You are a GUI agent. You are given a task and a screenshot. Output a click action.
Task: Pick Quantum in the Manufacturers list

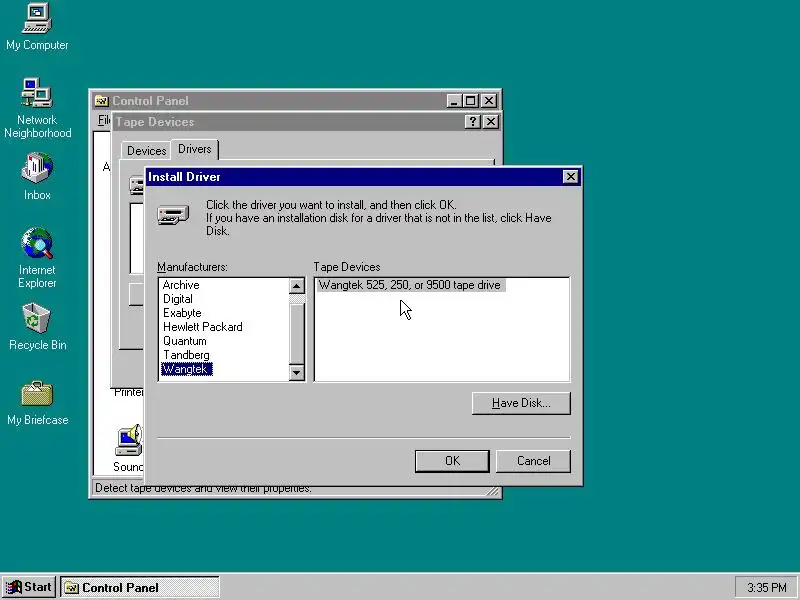[185, 341]
